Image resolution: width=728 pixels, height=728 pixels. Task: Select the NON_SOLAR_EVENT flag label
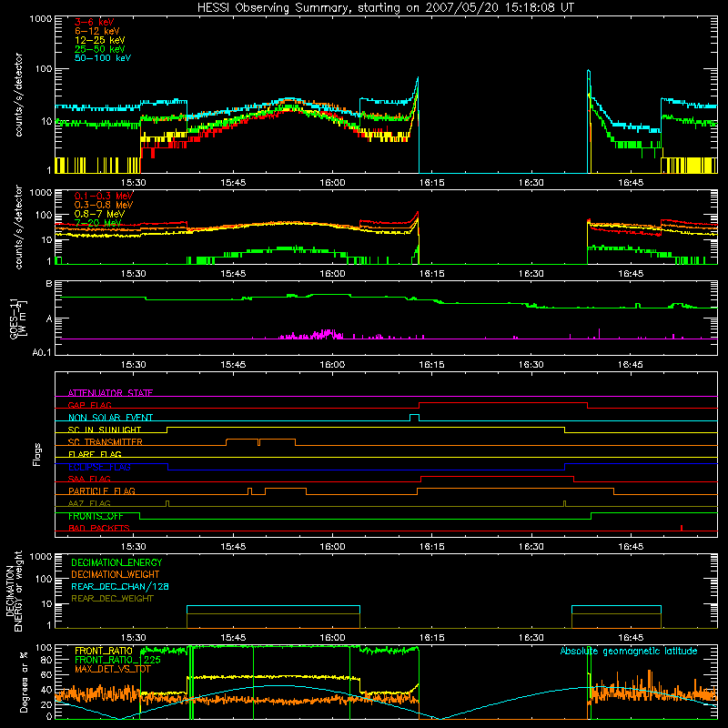click(x=110, y=418)
